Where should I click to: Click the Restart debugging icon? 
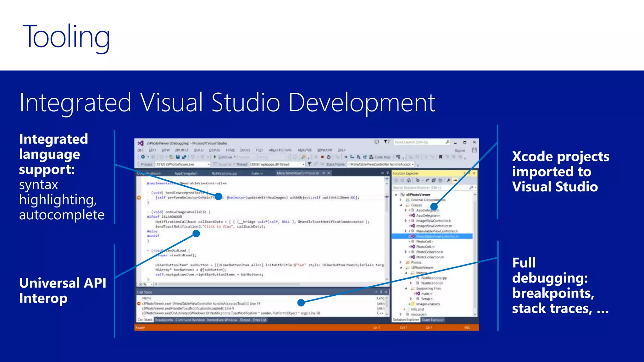click(x=329, y=157)
